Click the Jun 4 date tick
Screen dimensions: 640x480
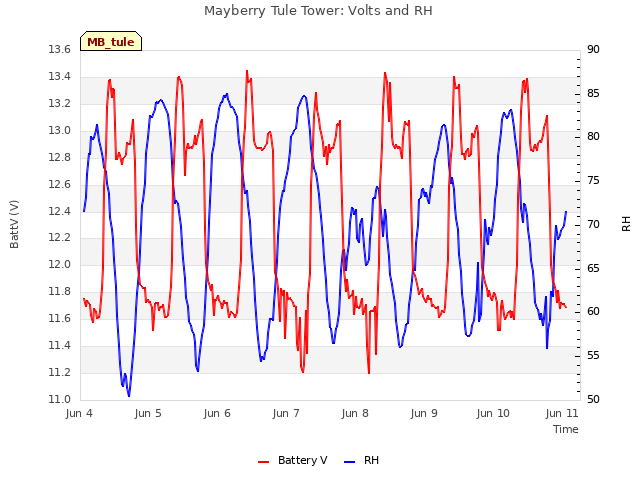tap(79, 413)
